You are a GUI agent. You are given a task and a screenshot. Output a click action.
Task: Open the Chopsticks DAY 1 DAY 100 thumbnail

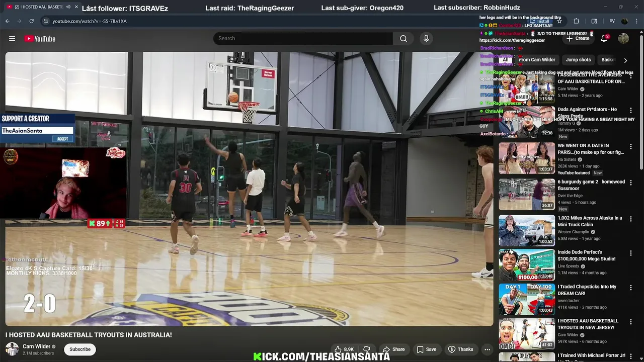(x=527, y=299)
